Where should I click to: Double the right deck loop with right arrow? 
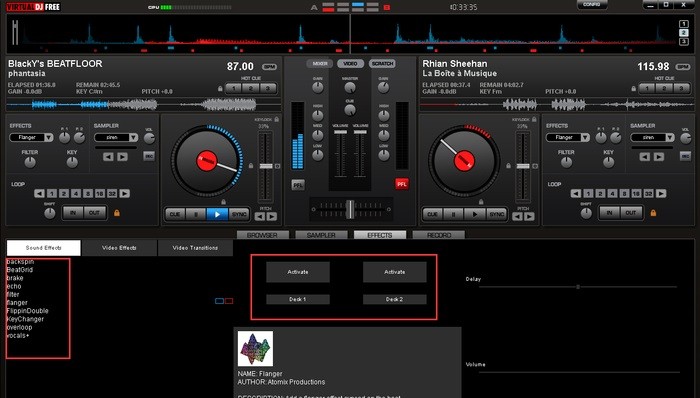[661, 194]
